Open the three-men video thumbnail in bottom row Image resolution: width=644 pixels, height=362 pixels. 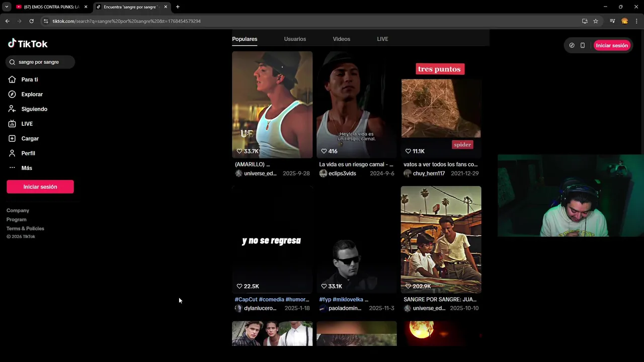coord(272,333)
